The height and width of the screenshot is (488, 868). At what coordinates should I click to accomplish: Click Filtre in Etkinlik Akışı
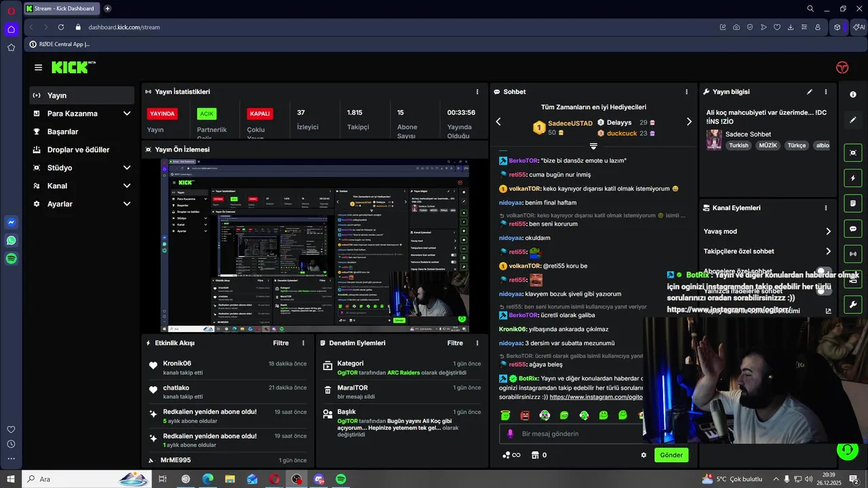(x=281, y=343)
